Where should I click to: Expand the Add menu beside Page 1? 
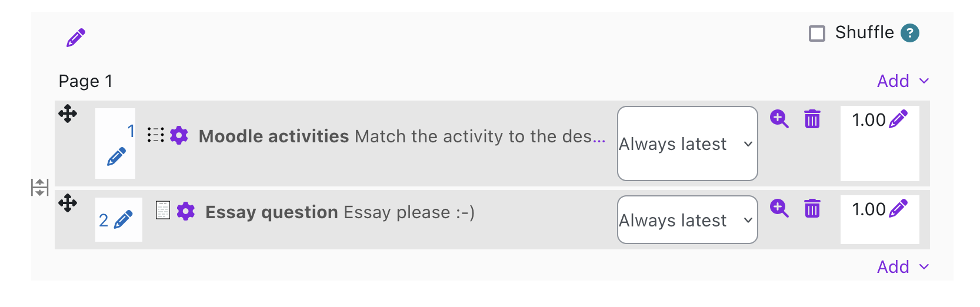point(903,81)
